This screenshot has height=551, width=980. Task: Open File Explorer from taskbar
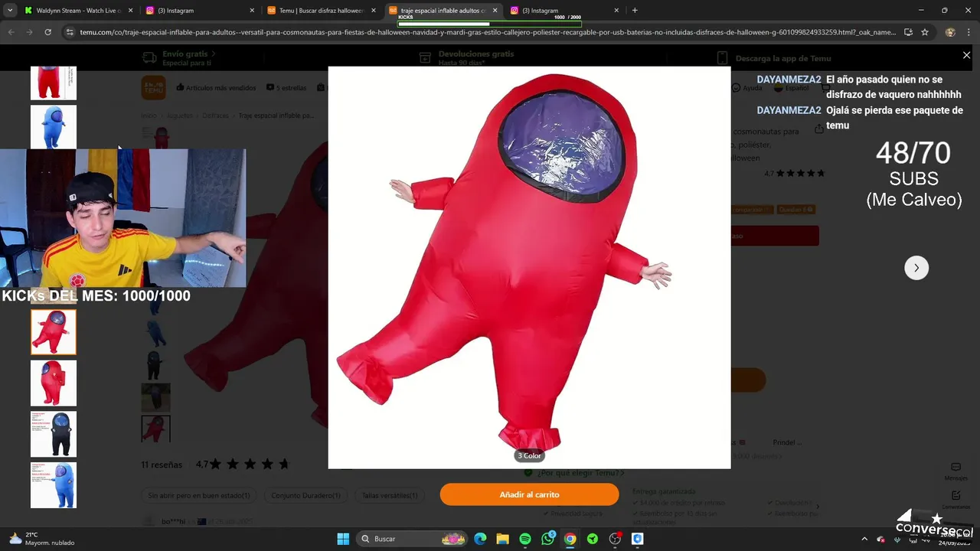(502, 539)
